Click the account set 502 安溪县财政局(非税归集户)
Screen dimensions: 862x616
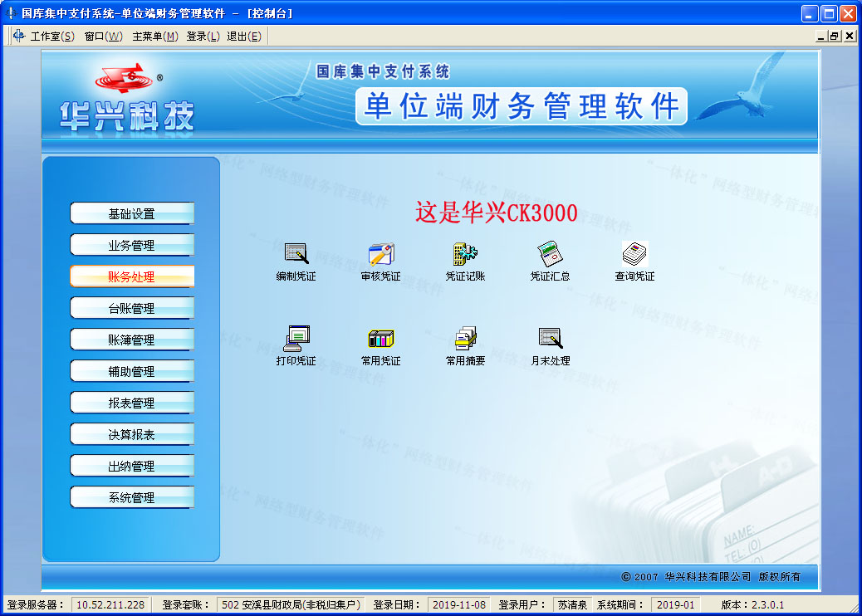pyautogui.click(x=291, y=604)
